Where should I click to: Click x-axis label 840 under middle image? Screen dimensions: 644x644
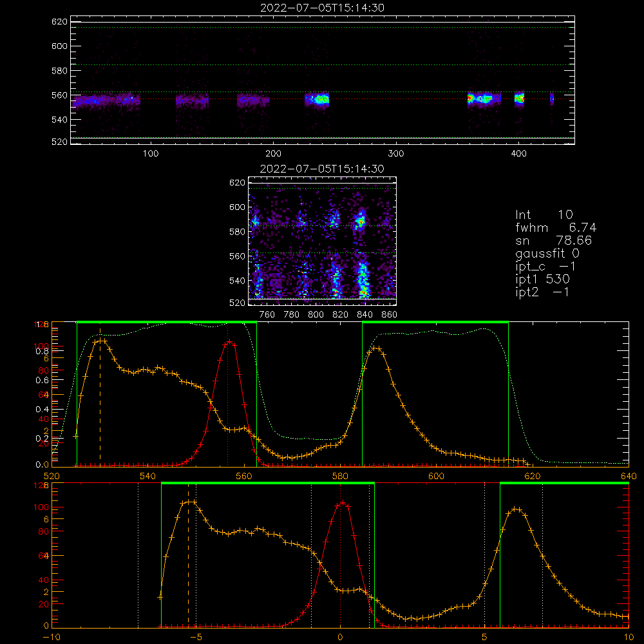coord(365,315)
